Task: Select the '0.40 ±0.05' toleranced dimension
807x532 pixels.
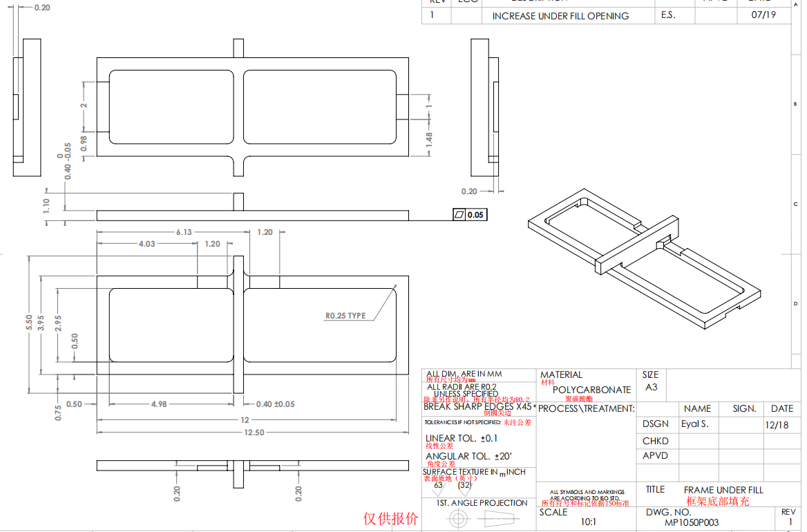Action: click(x=276, y=404)
